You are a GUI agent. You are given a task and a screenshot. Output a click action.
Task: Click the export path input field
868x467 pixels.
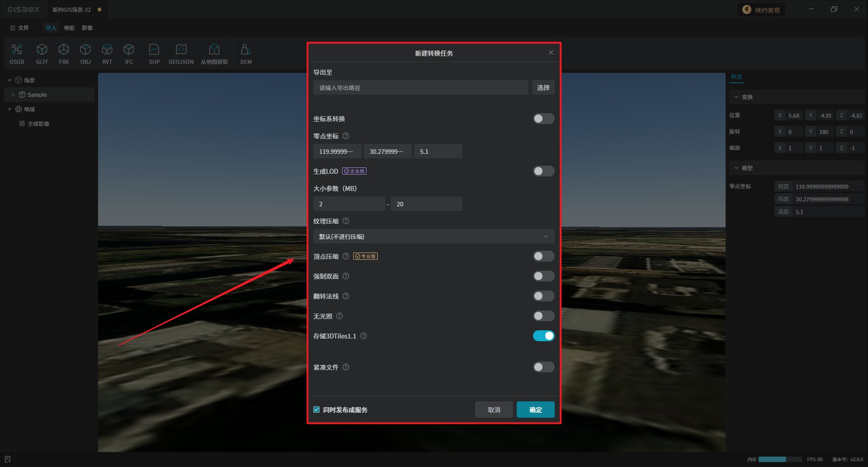click(420, 88)
